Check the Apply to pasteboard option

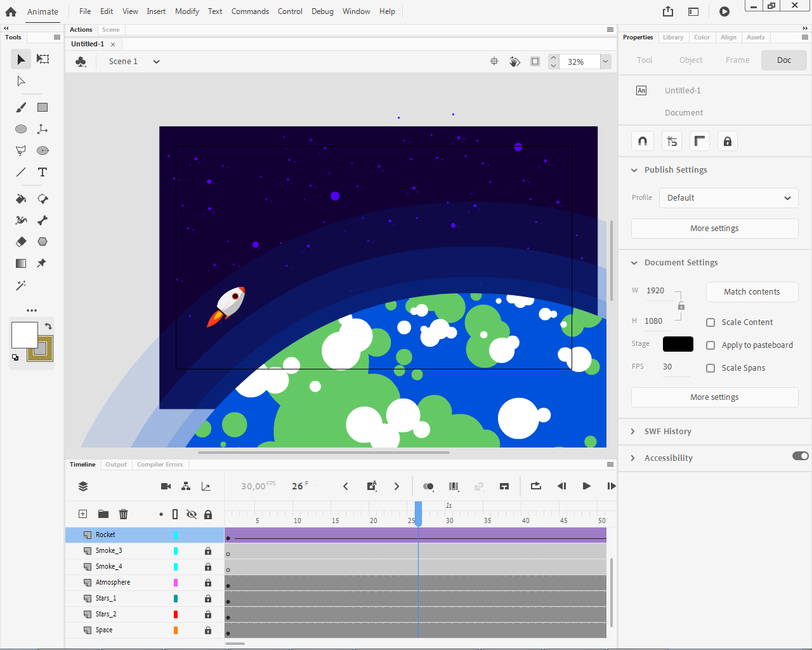[x=710, y=345]
